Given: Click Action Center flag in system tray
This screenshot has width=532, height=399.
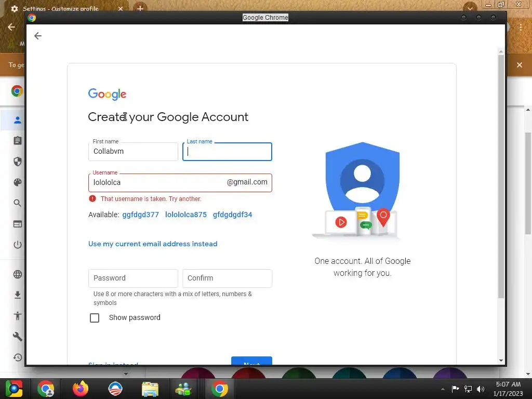Looking at the screenshot, I should tap(455, 389).
